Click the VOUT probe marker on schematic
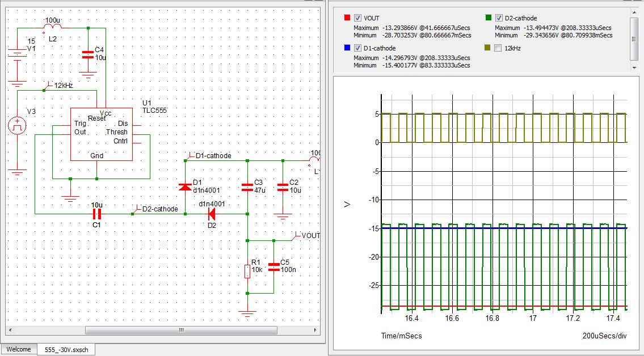The height and width of the screenshot is (356, 644). (294, 235)
